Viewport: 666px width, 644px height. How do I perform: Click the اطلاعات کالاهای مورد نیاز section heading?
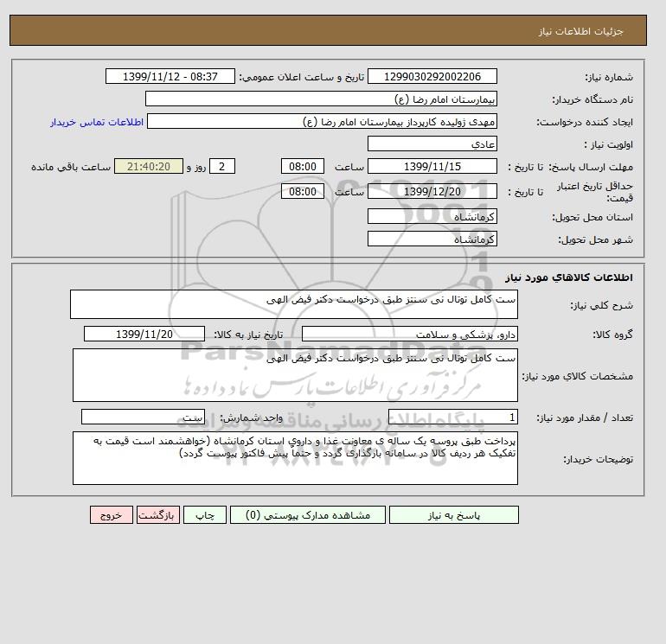click(x=569, y=277)
